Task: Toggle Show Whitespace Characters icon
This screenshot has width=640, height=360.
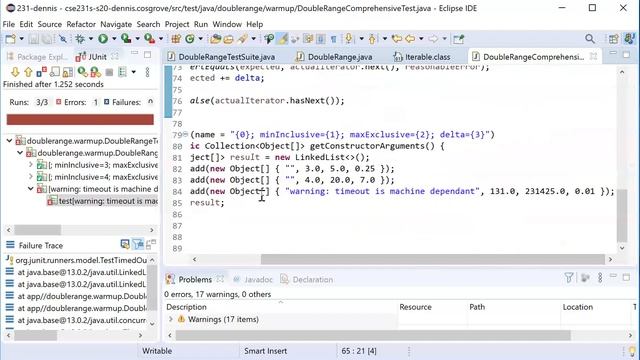Action: (x=333, y=39)
